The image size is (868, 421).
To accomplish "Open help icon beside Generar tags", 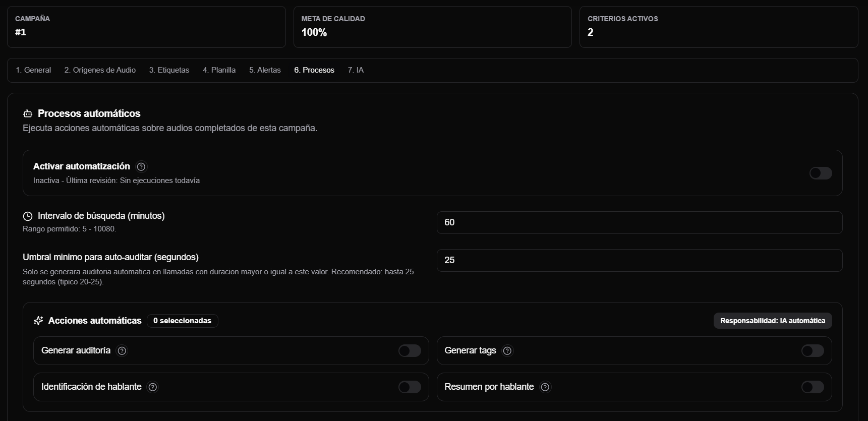I will point(507,351).
